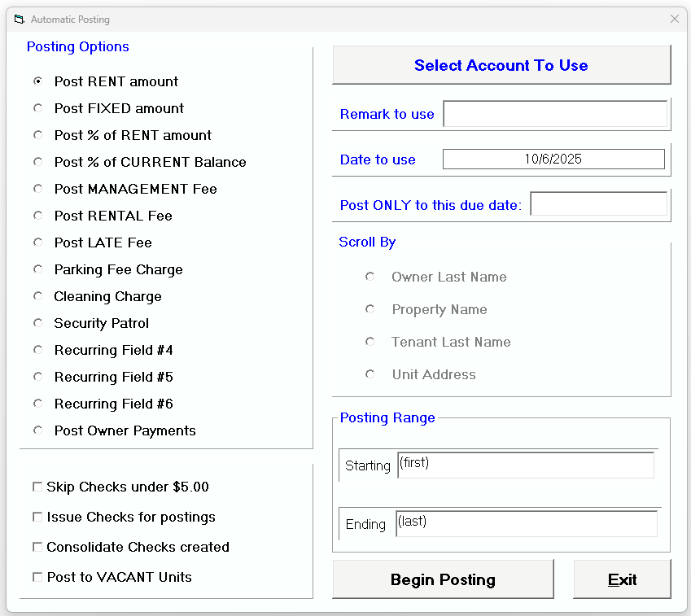Image resolution: width=691 pixels, height=616 pixels.
Task: Click the Automatic Posting title bar icon
Action: click(x=20, y=19)
